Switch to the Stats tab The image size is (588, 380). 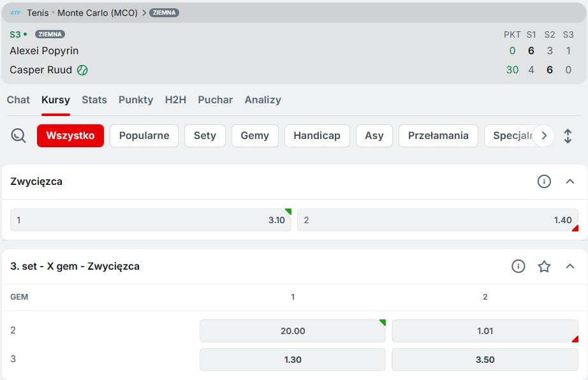point(94,100)
